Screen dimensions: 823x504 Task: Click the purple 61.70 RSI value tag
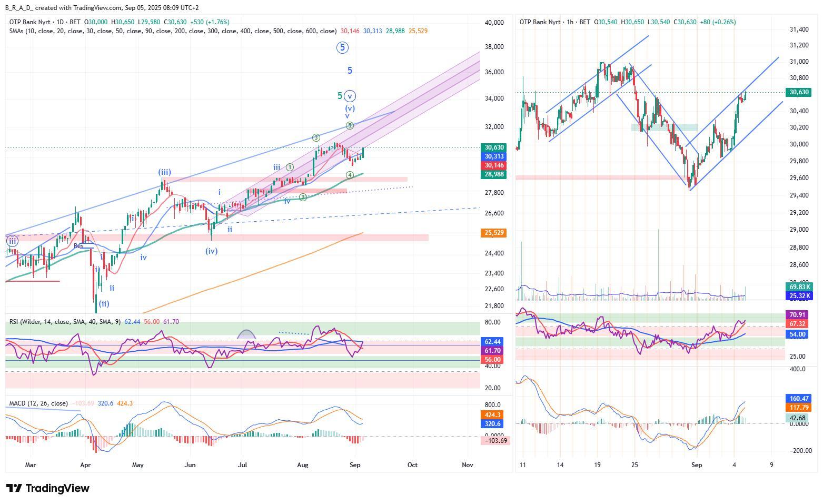coord(493,351)
